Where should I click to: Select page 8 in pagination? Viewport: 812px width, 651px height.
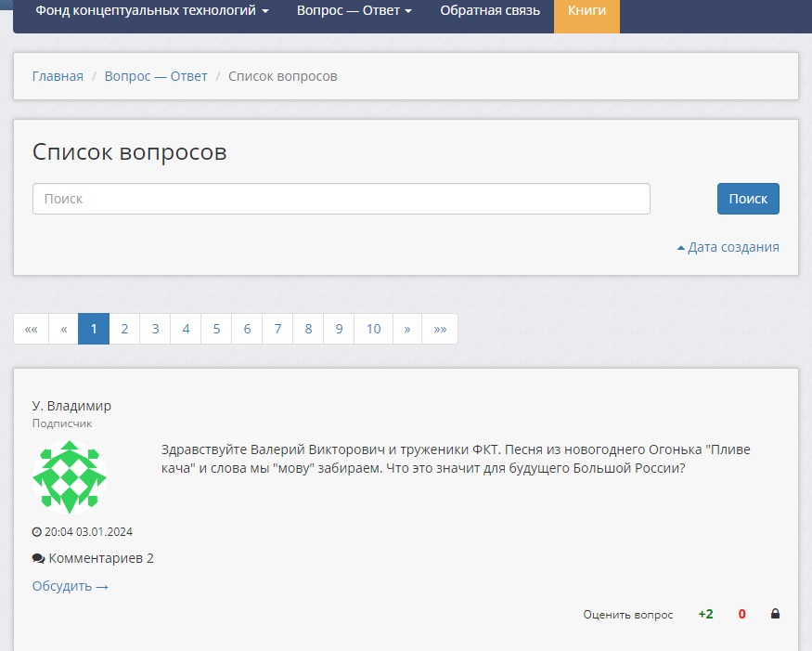coord(308,329)
